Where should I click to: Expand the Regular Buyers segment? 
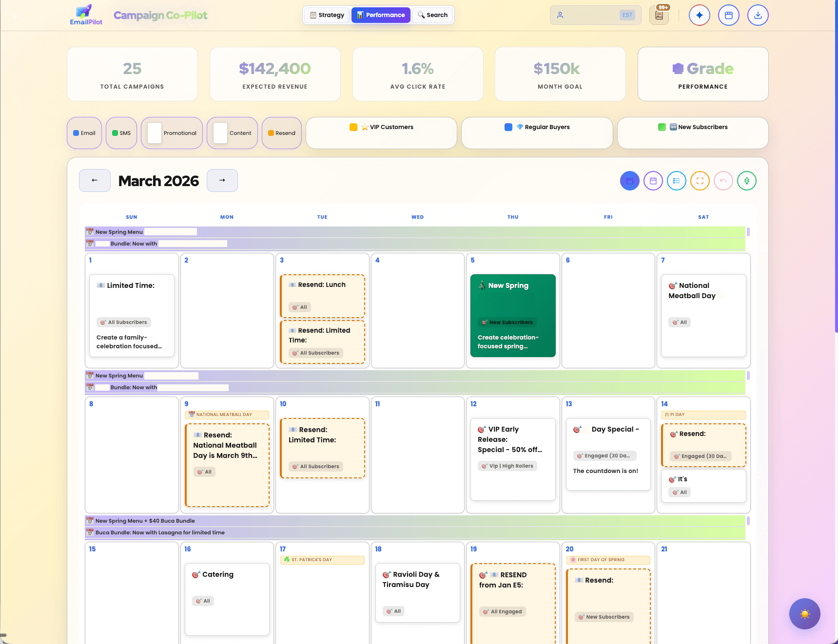coord(537,133)
